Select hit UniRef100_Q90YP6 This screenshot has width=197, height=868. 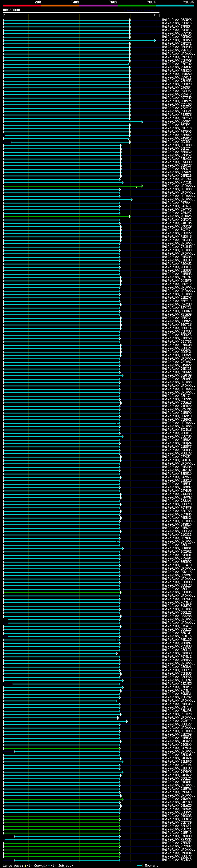pyautogui.click(x=177, y=209)
